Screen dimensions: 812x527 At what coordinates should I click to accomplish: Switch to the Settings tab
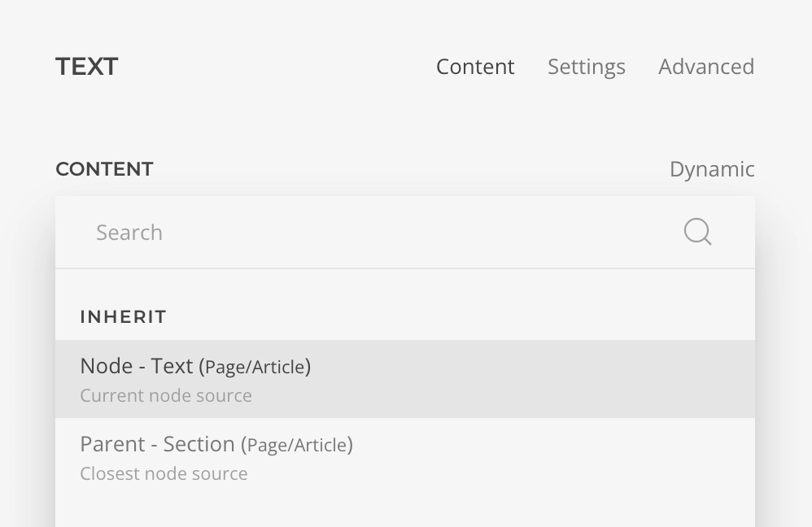(x=586, y=67)
